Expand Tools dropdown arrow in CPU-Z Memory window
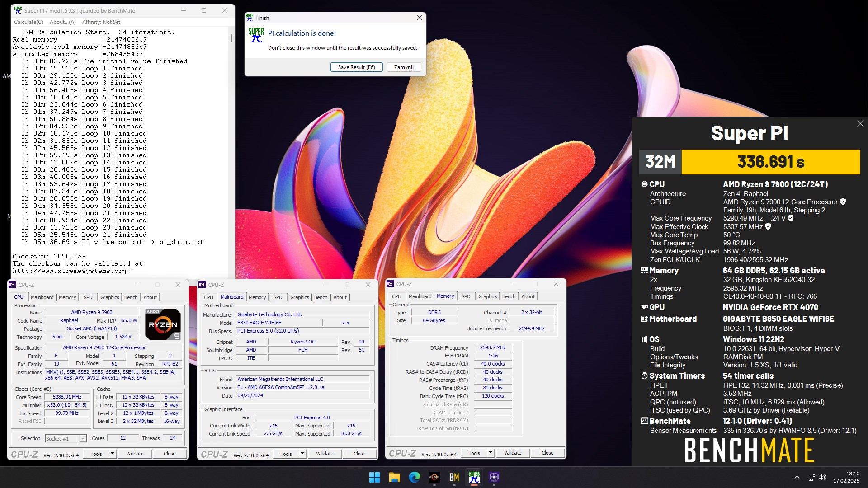The width and height of the screenshot is (868, 488). 491,453
